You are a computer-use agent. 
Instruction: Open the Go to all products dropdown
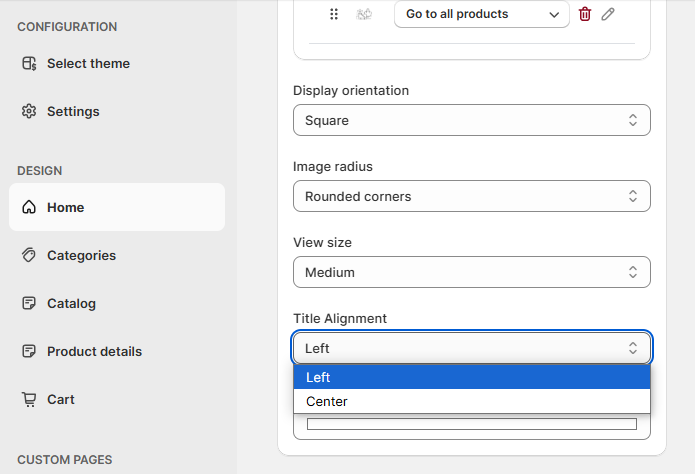coord(482,14)
